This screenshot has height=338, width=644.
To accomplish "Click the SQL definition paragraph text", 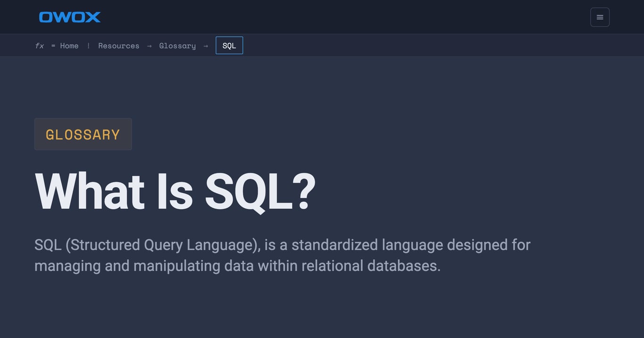I will pyautogui.click(x=282, y=255).
